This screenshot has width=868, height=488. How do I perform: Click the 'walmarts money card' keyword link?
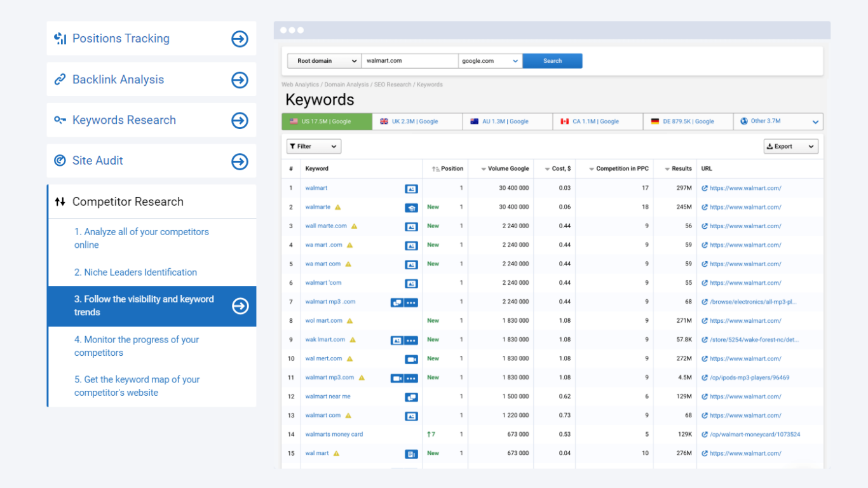click(334, 435)
